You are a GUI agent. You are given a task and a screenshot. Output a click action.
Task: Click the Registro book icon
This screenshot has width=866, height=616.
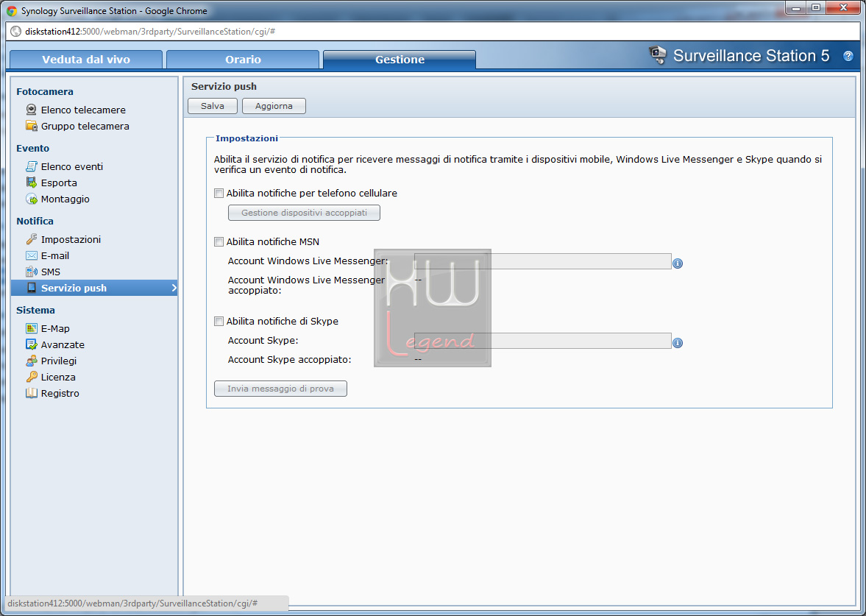coord(32,393)
